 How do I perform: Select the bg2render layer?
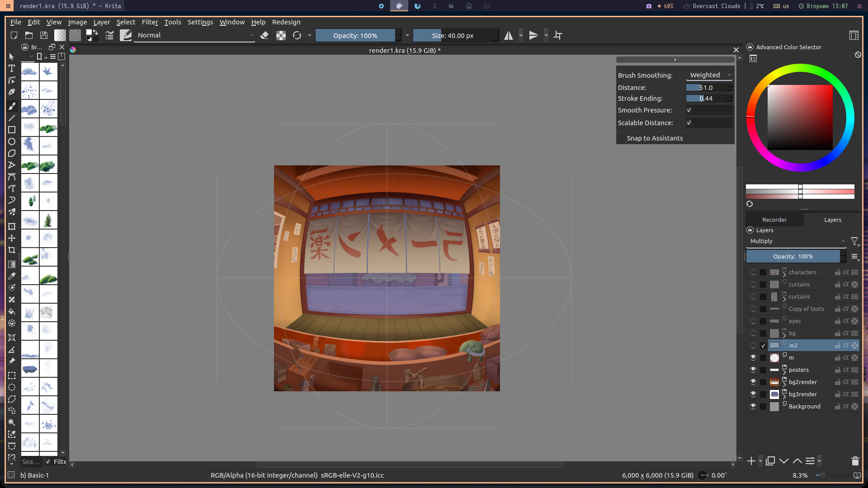coord(802,382)
